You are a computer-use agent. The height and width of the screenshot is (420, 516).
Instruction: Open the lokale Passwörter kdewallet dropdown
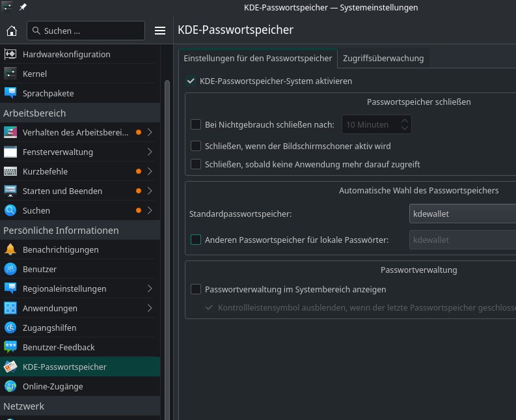tap(463, 240)
